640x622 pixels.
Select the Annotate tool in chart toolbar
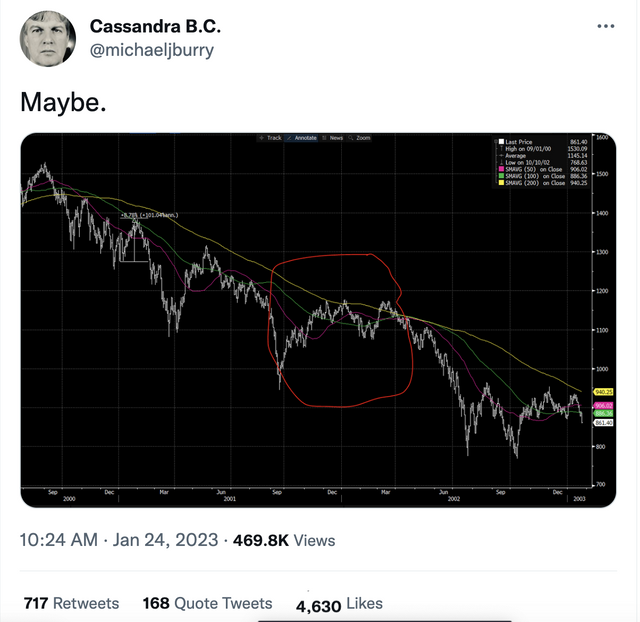[302, 138]
